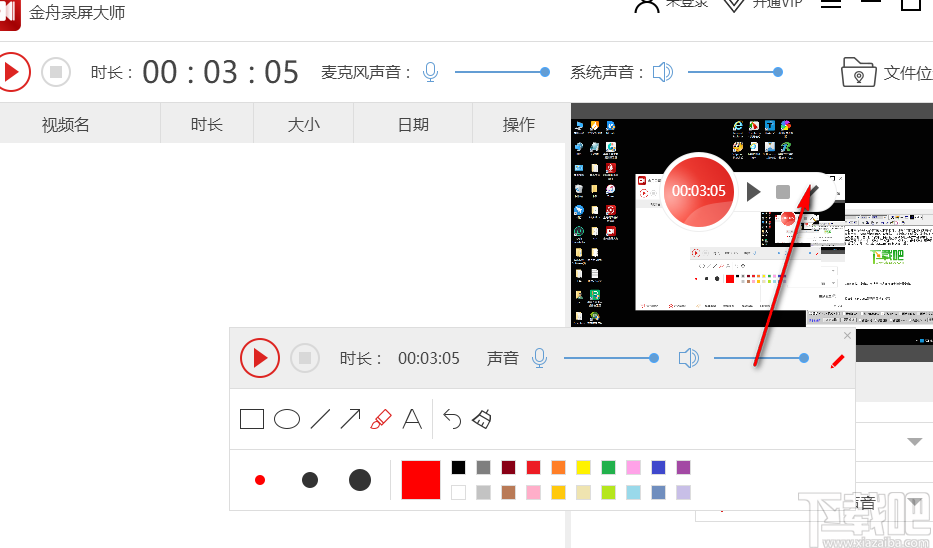Pick the light blue color swatch
This screenshot has height=548, width=933.
pos(633,492)
